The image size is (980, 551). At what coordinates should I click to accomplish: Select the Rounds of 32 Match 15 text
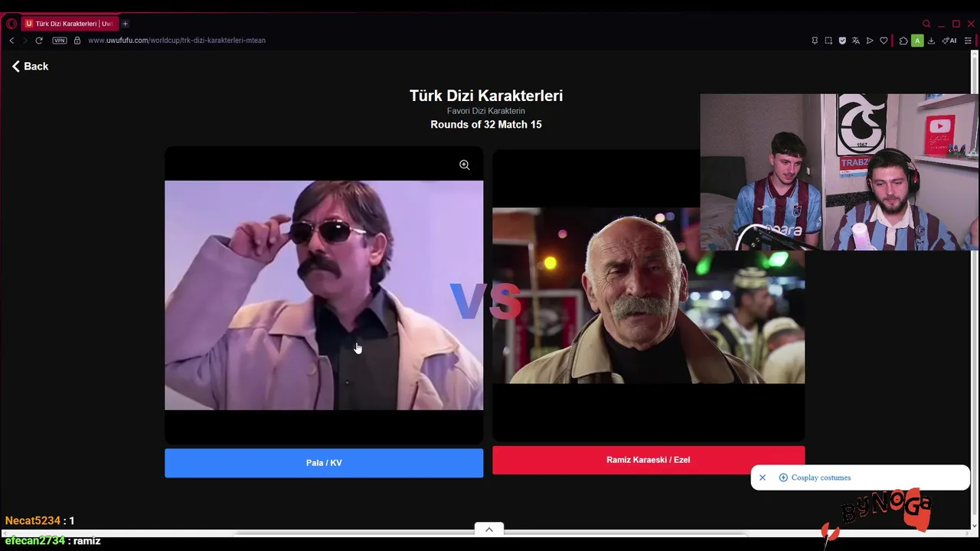[x=486, y=125]
